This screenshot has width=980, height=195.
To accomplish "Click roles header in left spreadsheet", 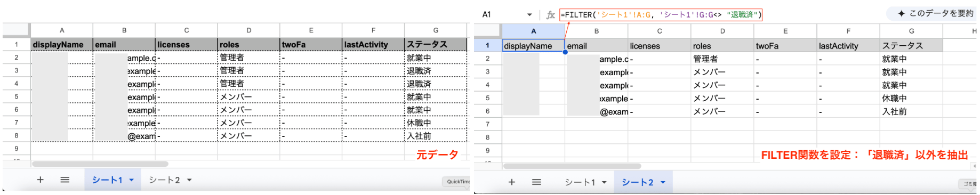I will pos(249,45).
